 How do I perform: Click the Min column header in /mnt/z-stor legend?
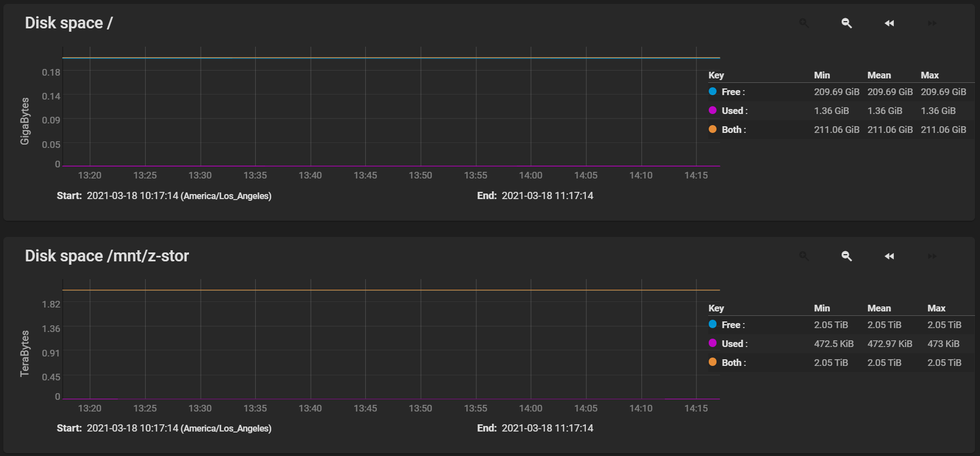click(822, 308)
